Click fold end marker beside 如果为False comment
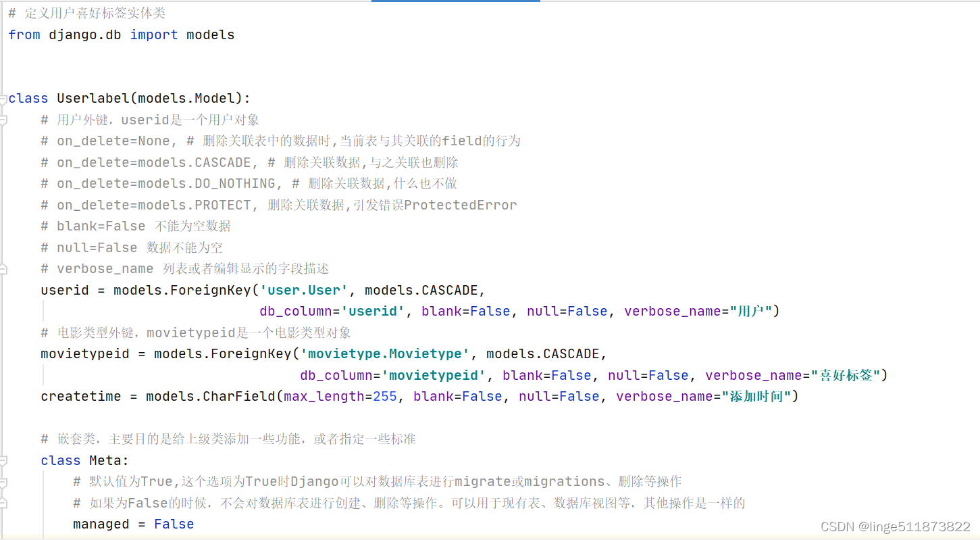Image resolution: width=980 pixels, height=540 pixels. [3, 504]
